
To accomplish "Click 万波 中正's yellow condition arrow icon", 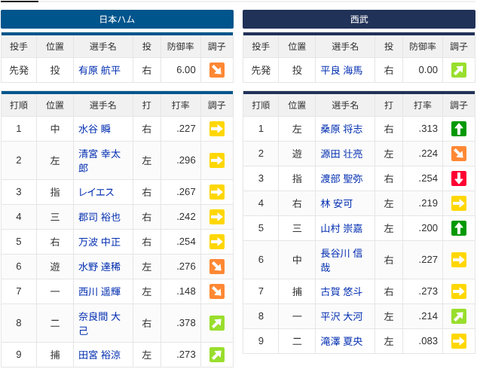I will 217,242.
